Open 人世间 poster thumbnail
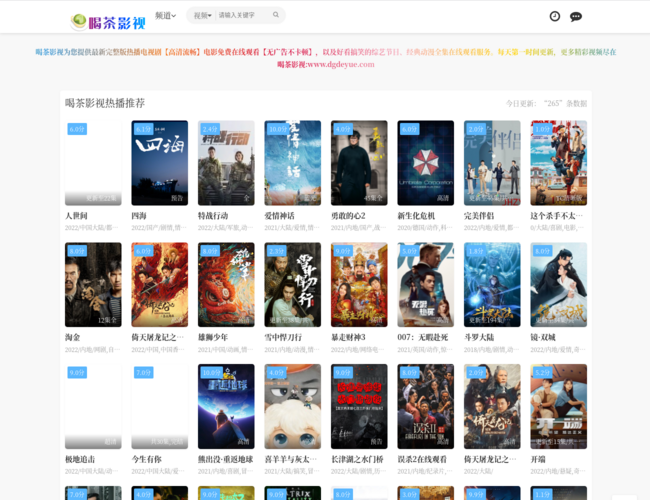 93,163
